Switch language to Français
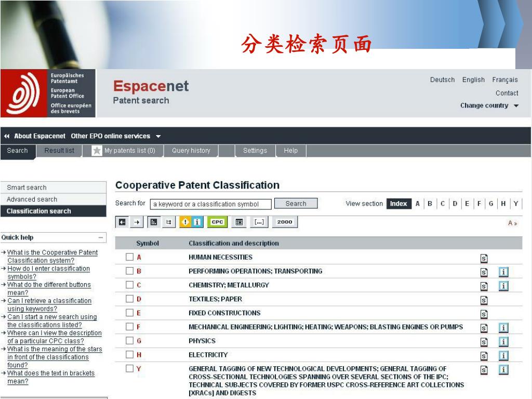This screenshot has height=399, width=532. pos(505,80)
